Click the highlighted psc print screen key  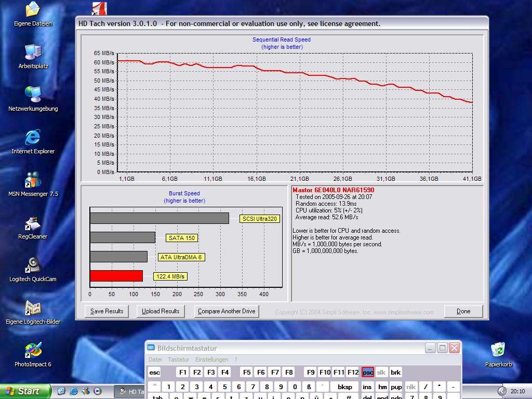click(368, 372)
